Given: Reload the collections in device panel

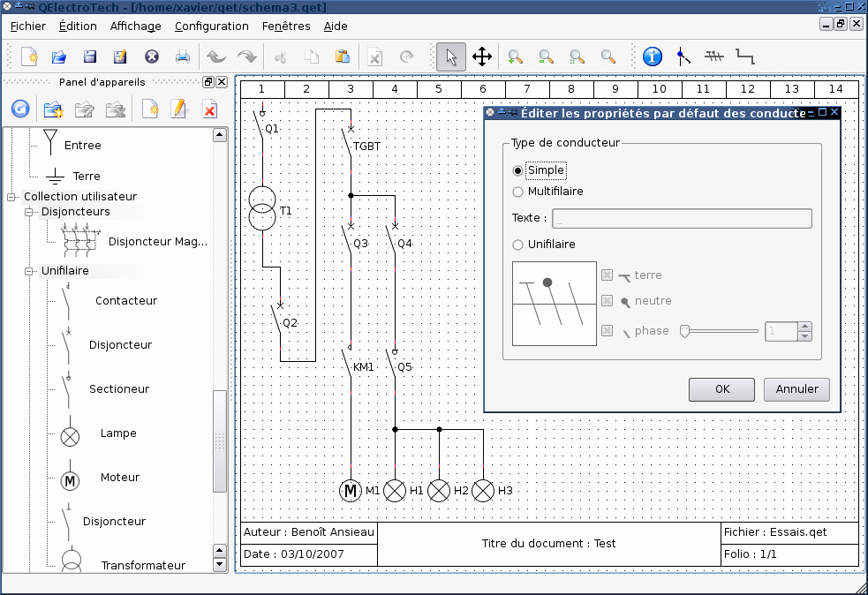Looking at the screenshot, I should point(20,109).
